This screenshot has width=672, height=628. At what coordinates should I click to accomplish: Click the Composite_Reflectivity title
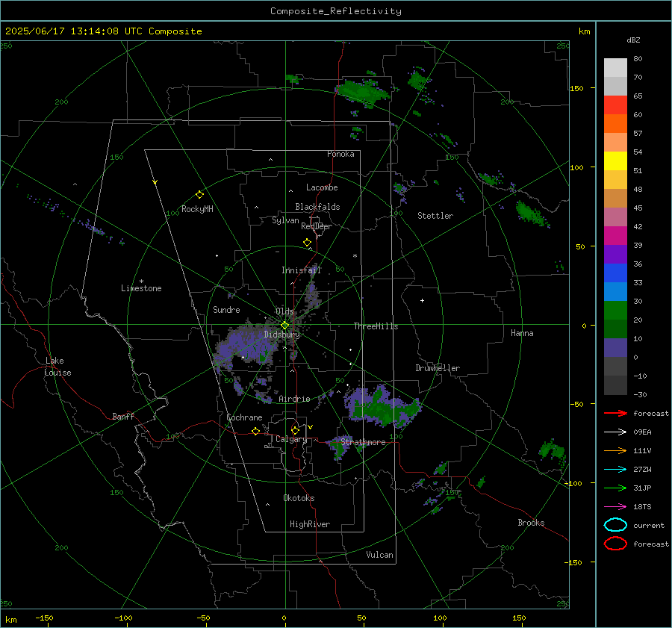[336, 11]
